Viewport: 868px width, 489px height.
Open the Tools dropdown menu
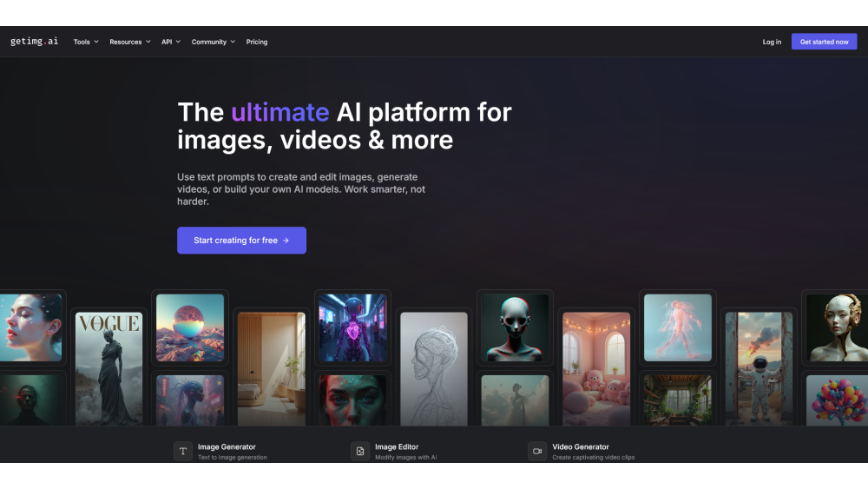[86, 42]
